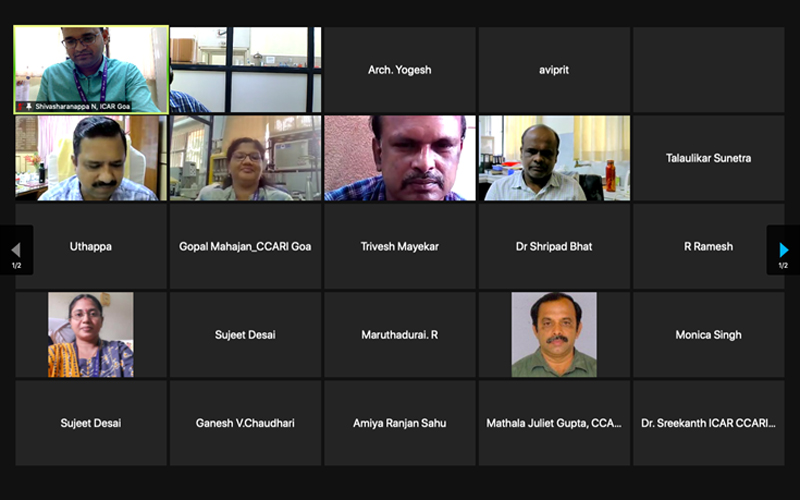Open Talaulikar Sunetra participant tile
The image size is (800, 500).
click(709, 158)
